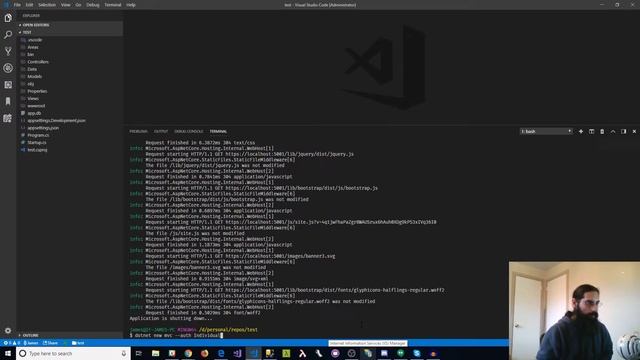Select the bash terminal dropdown
The image size is (640, 360).
pyautogui.click(x=546, y=131)
